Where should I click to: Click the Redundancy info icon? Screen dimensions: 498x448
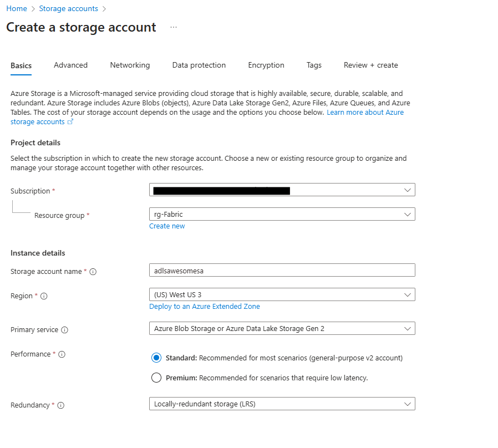pyautogui.click(x=60, y=405)
